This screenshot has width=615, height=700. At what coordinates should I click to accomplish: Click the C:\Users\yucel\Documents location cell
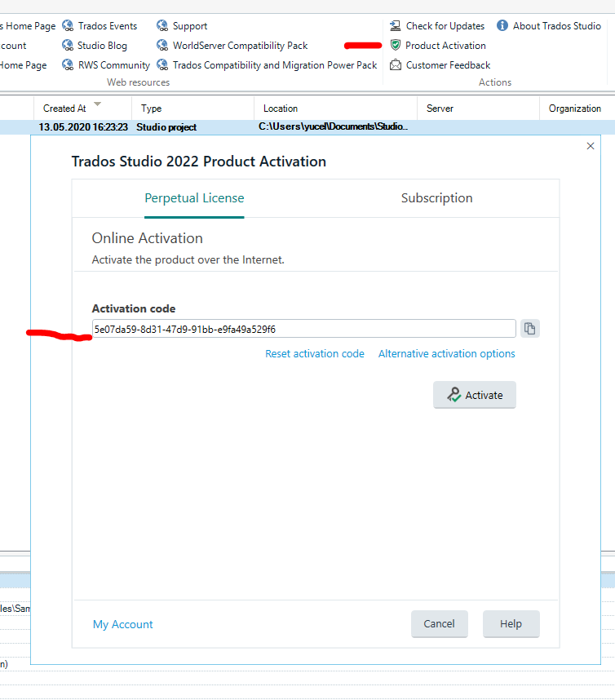[x=333, y=126]
